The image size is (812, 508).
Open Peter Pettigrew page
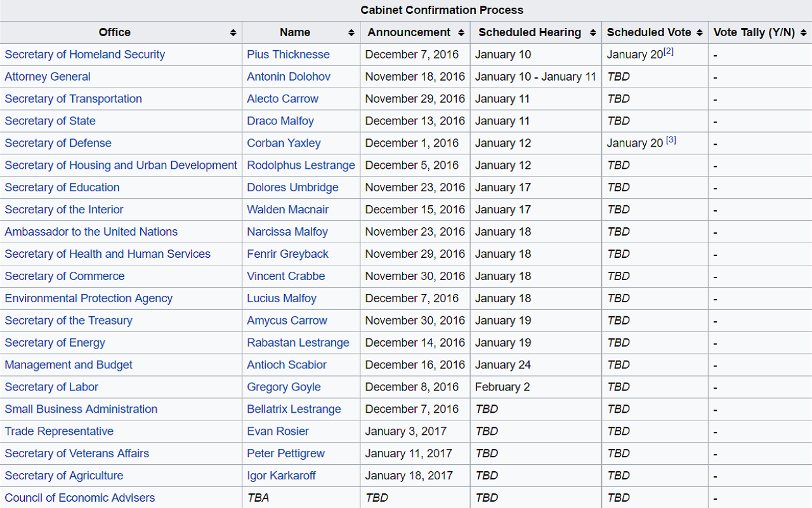click(x=285, y=454)
